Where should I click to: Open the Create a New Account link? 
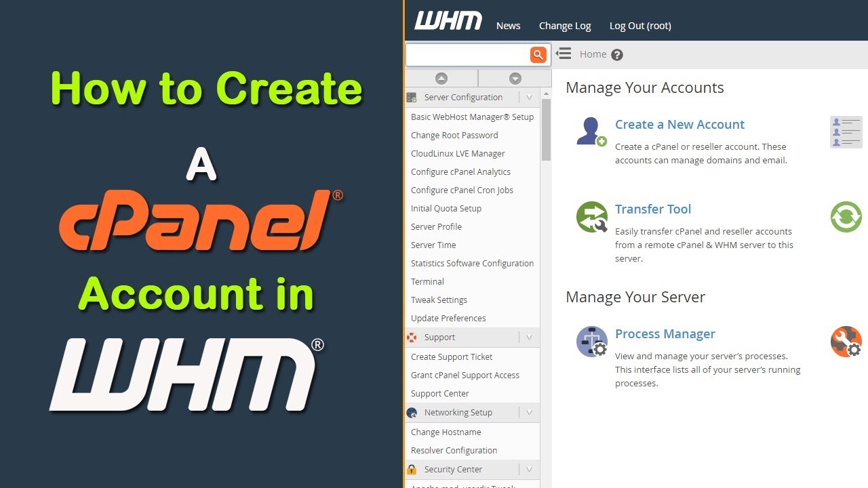679,125
